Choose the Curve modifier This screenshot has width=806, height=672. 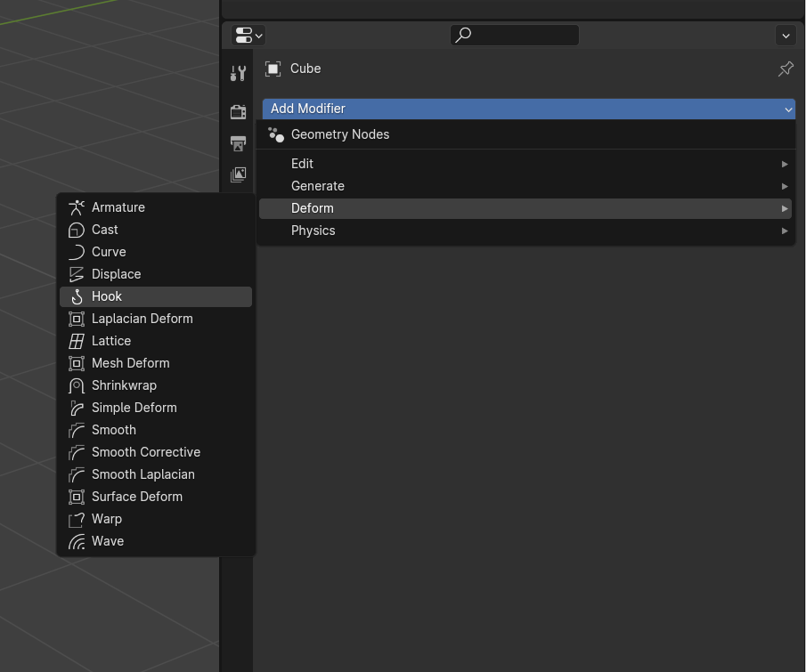(x=156, y=252)
